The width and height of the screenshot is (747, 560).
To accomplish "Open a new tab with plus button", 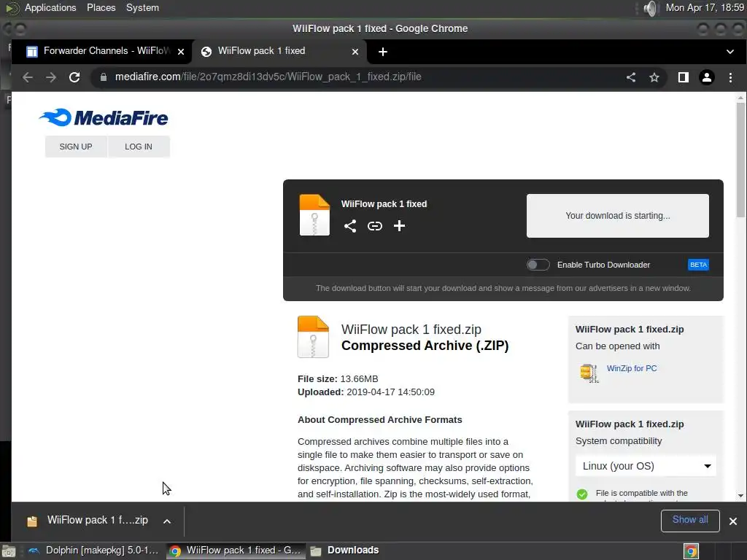I will (382, 52).
